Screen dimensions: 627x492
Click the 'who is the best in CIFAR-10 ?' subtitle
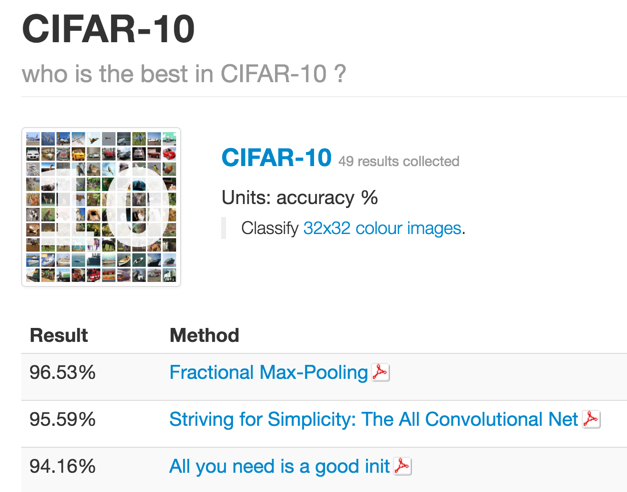[x=184, y=74]
